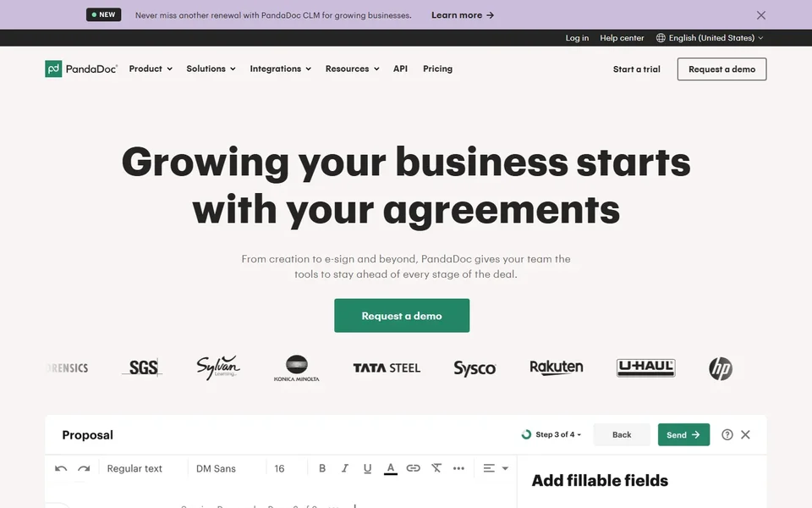
Task: Open the Step 3 of 4 dropdown
Action: pos(558,434)
